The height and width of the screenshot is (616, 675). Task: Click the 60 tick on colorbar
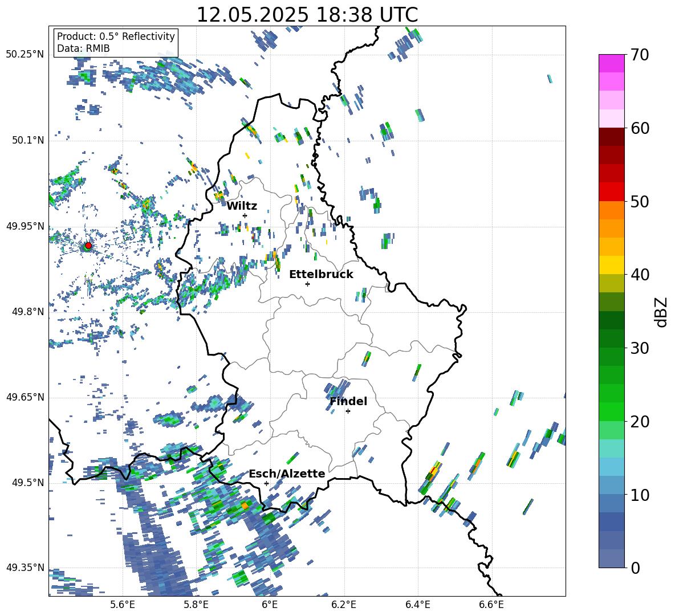point(640,128)
